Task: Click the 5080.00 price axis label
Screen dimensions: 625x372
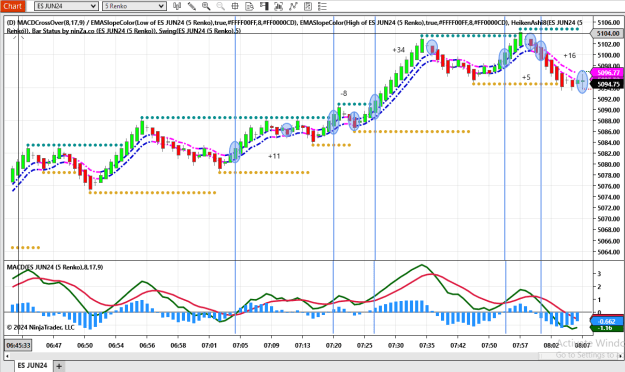Action: click(609, 164)
